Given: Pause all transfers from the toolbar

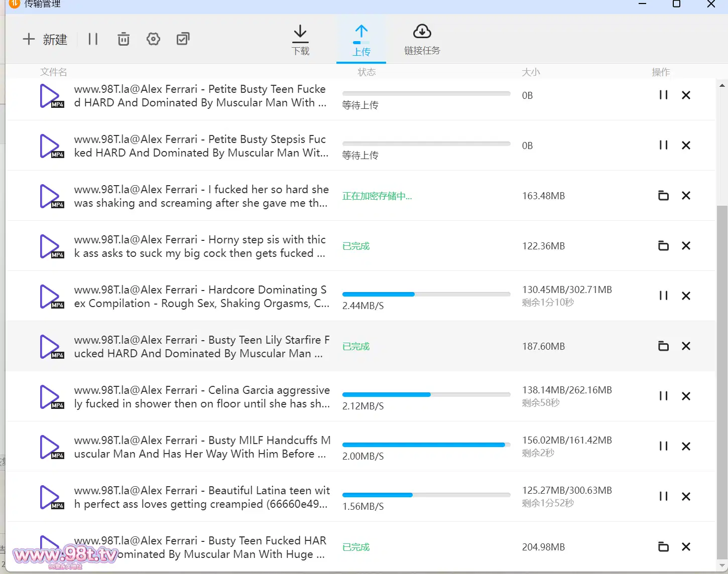Looking at the screenshot, I should [93, 39].
